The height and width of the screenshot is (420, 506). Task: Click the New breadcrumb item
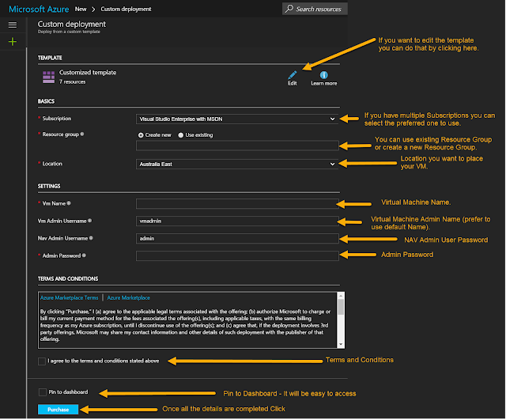(81, 9)
